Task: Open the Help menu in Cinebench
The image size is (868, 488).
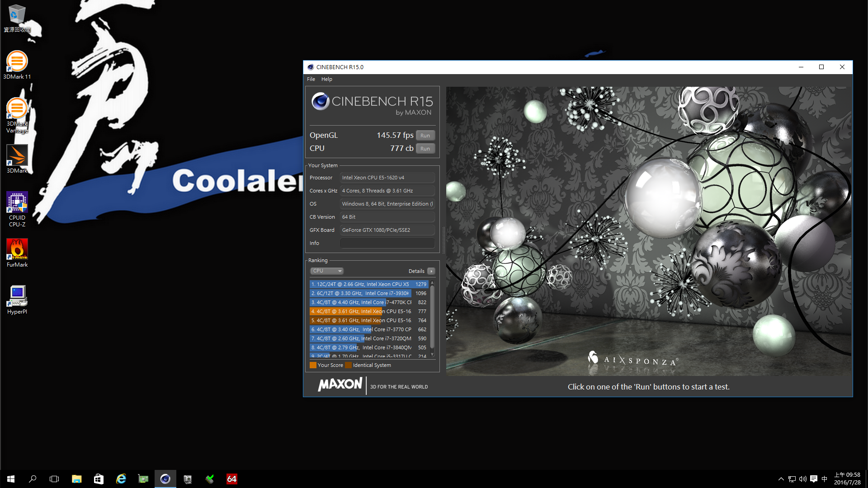Action: click(x=326, y=79)
